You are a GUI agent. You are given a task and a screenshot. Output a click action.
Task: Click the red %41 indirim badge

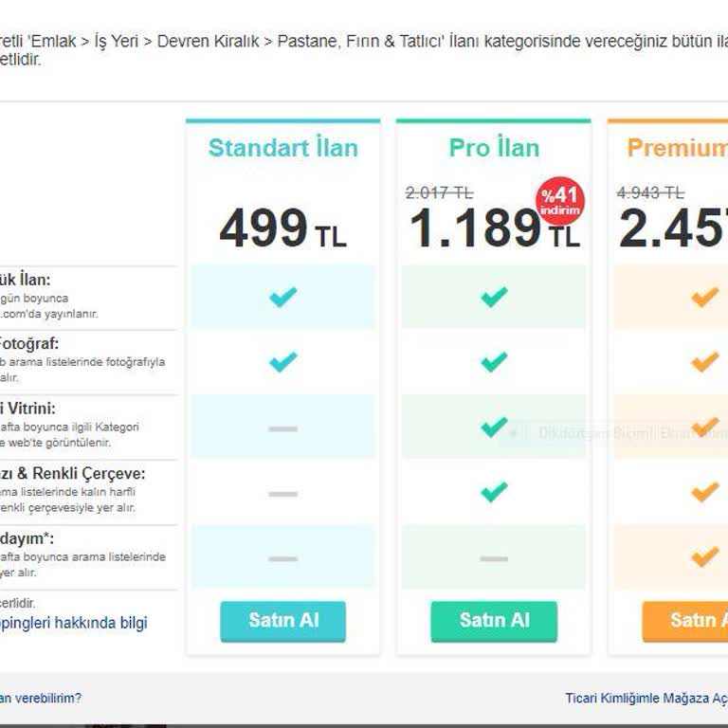560,200
